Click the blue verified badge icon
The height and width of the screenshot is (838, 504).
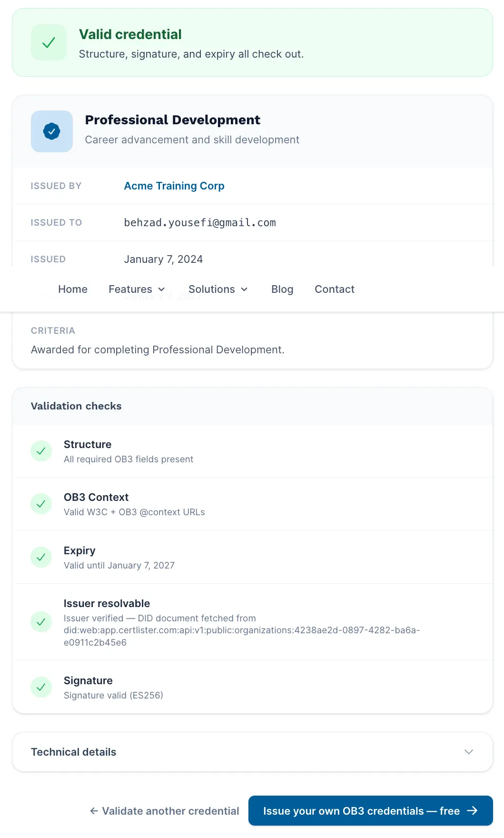[52, 131]
